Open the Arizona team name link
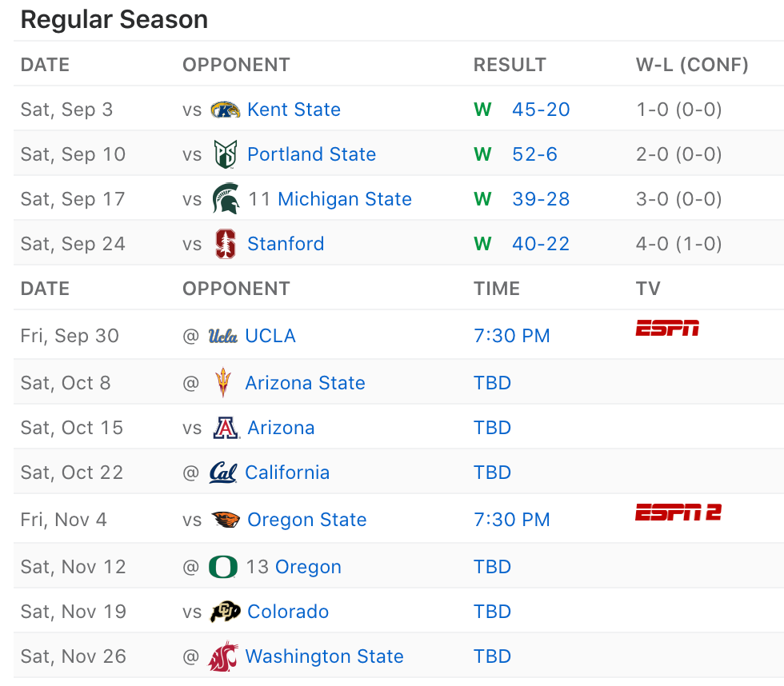 pyautogui.click(x=281, y=428)
